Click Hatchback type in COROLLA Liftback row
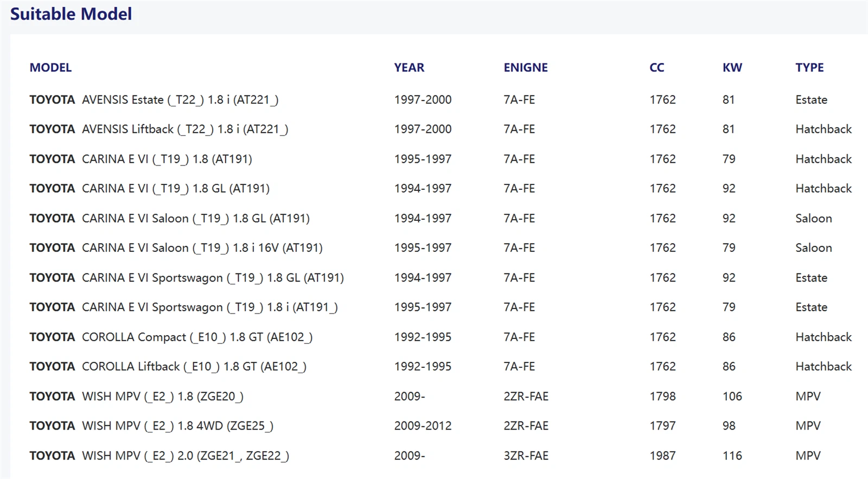This screenshot has height=479, width=868. [x=824, y=367]
